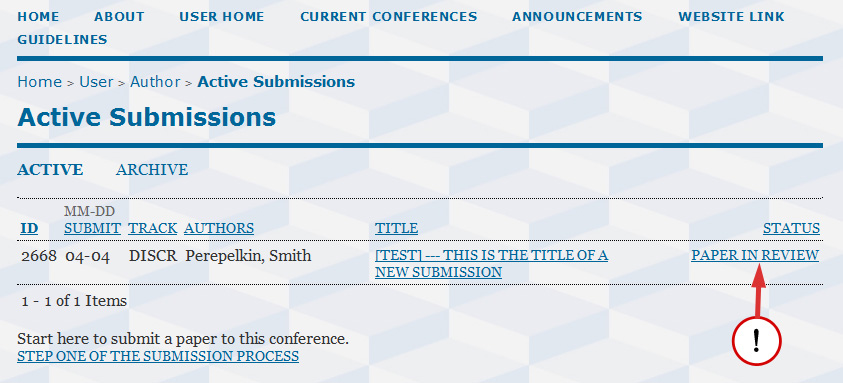Follow the WEBSITE LINK menu item

[x=731, y=17]
